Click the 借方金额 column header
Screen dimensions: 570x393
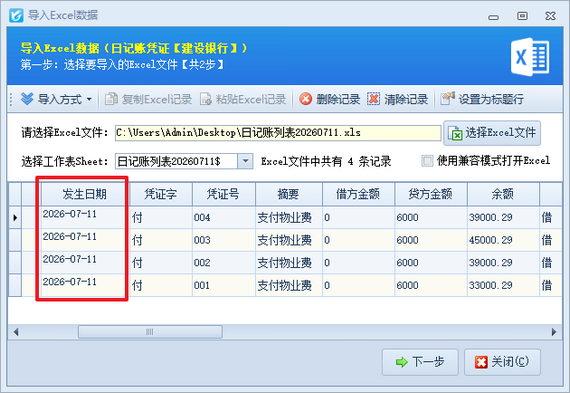(x=358, y=194)
